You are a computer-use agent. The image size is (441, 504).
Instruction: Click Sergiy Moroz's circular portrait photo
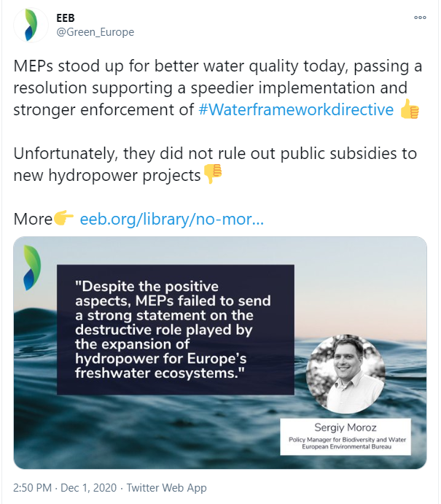point(346,372)
